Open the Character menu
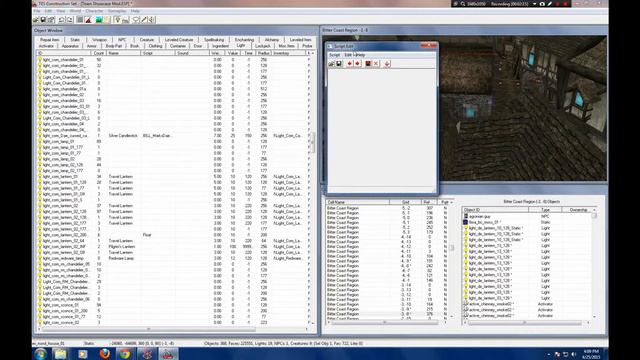640x360 pixels. click(x=94, y=11)
